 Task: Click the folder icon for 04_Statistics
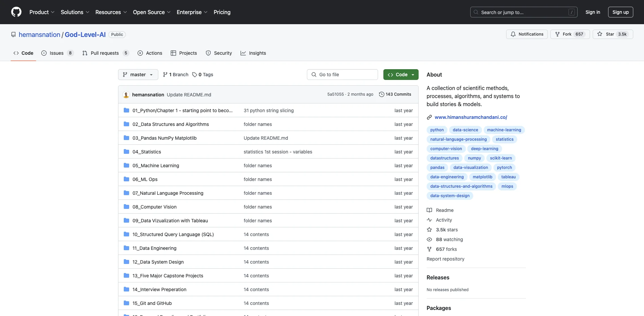pyautogui.click(x=126, y=152)
